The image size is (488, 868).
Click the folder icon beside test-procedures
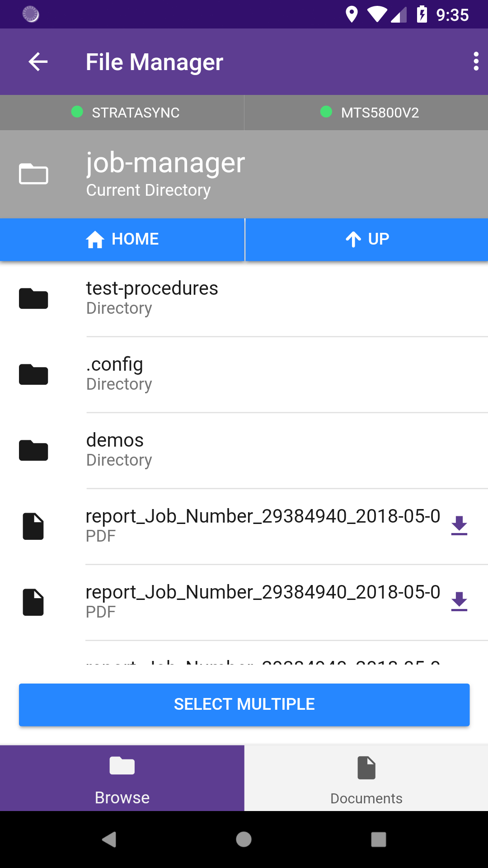click(x=33, y=298)
